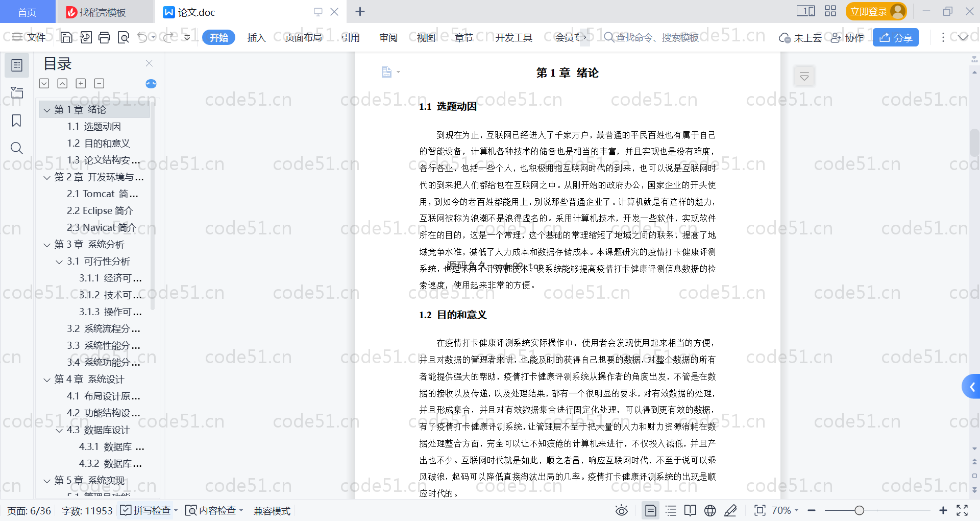Close the 目录 panel

[149, 63]
